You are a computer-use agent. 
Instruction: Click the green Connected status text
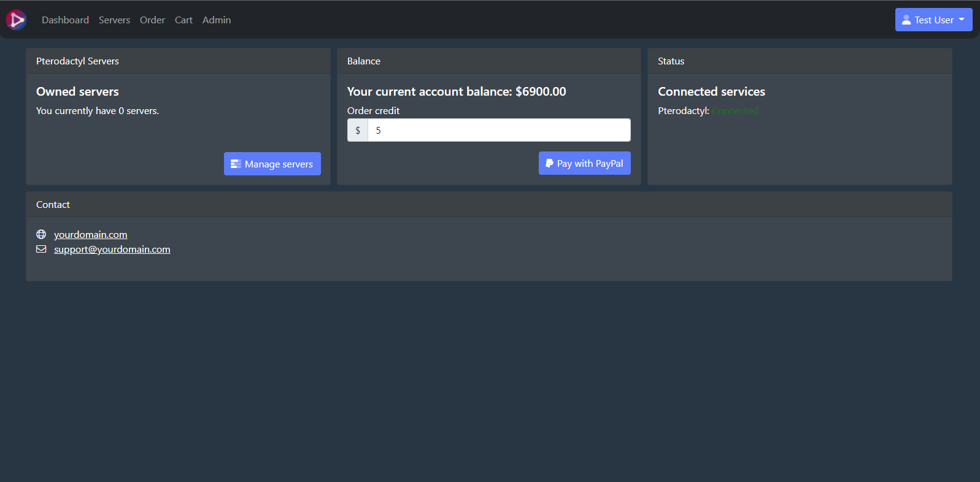tap(735, 110)
